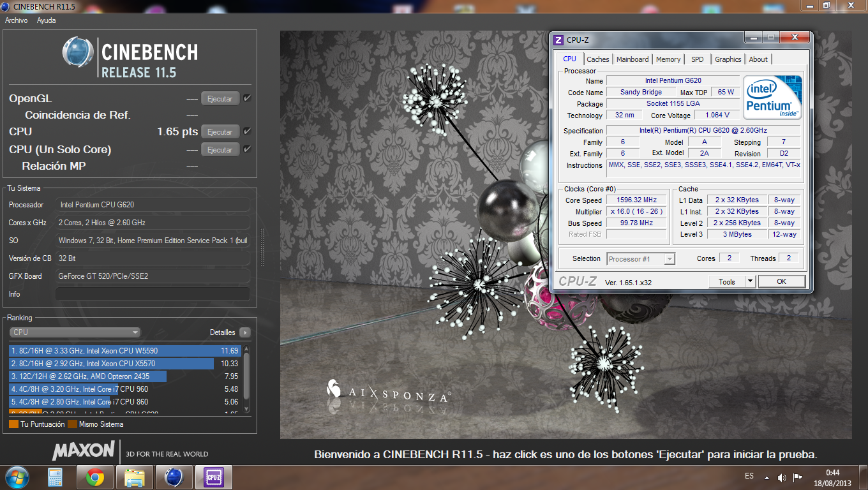868x490 pixels.
Task: Switch to Cinebench taskbar icon
Action: 174,477
